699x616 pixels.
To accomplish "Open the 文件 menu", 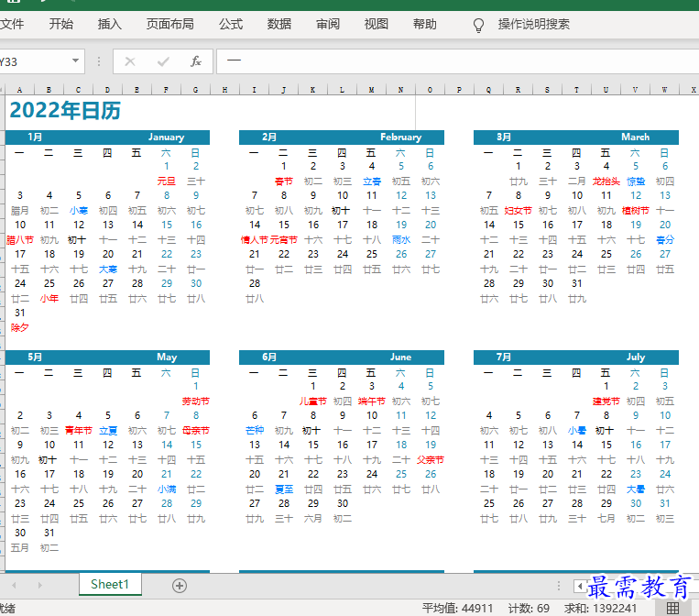I will pos(12,24).
